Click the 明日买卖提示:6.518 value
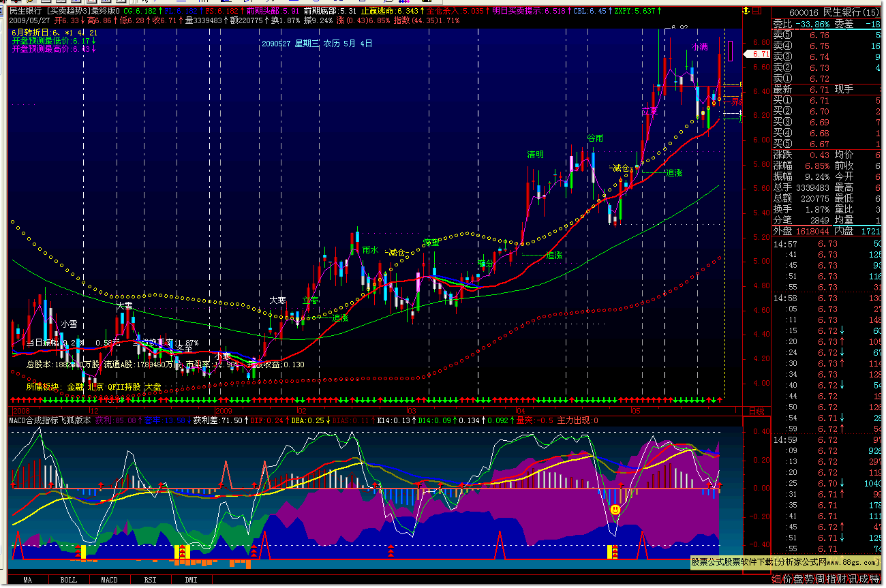Viewport: 886px width, 588px height. coord(530,12)
